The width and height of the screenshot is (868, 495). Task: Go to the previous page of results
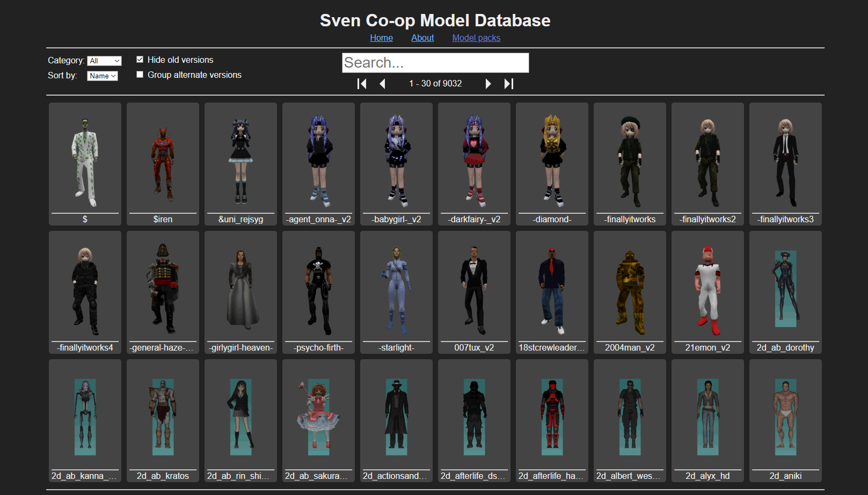383,84
